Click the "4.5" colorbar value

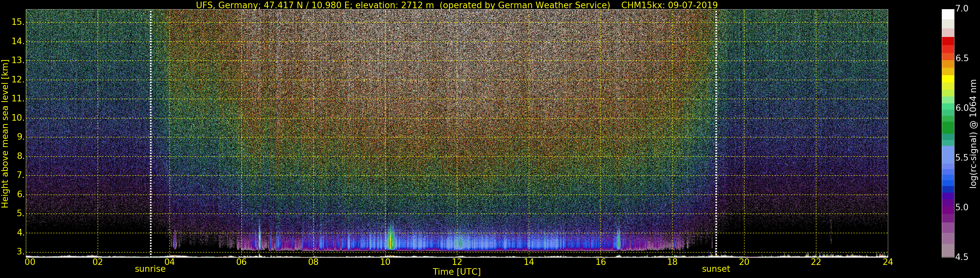962,257
